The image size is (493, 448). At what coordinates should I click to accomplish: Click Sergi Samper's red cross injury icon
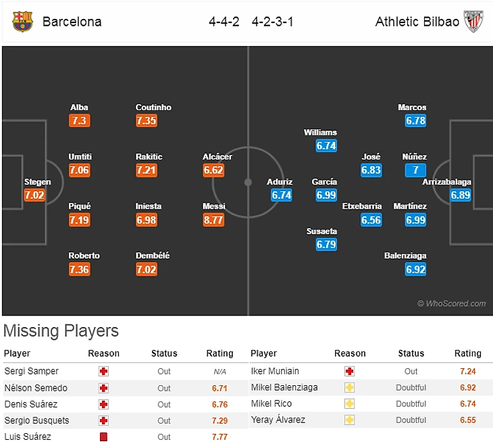[103, 372]
